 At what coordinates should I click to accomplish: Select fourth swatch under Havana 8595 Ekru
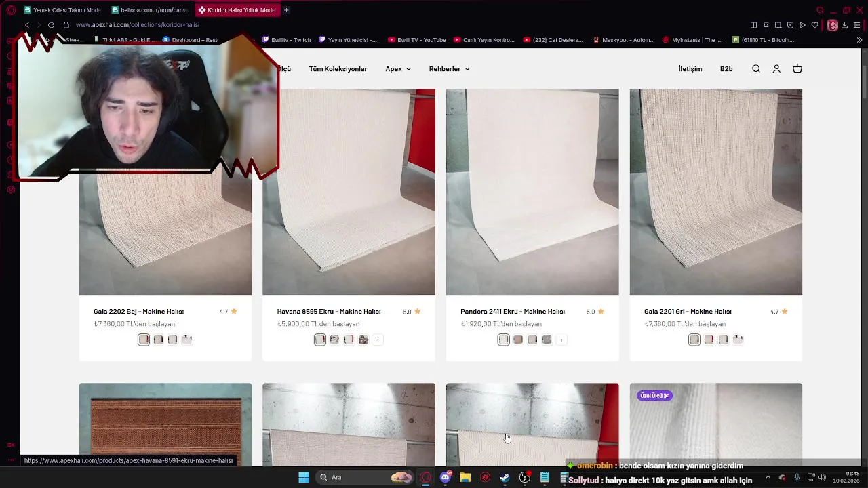(x=363, y=340)
